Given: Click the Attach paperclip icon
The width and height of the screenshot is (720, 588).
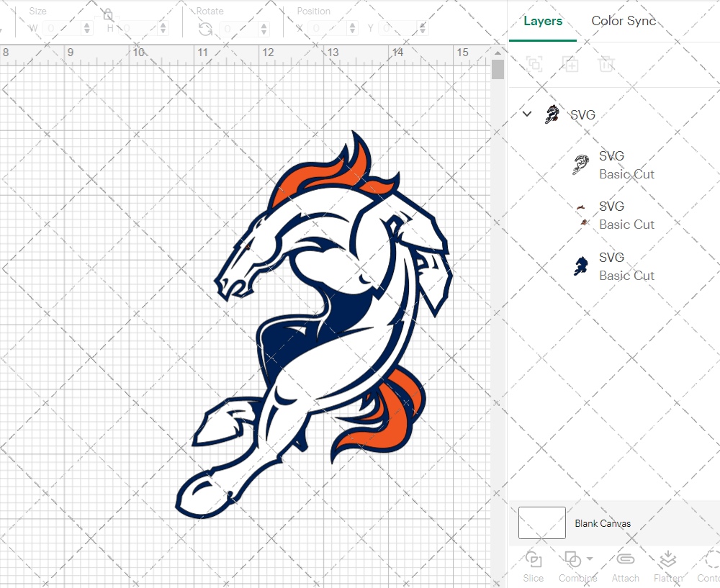Looking at the screenshot, I should point(625,559).
